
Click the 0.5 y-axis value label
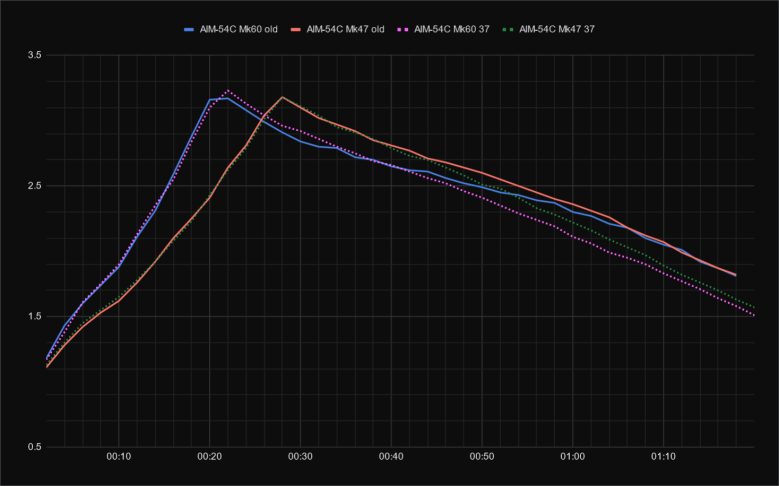[33, 447]
